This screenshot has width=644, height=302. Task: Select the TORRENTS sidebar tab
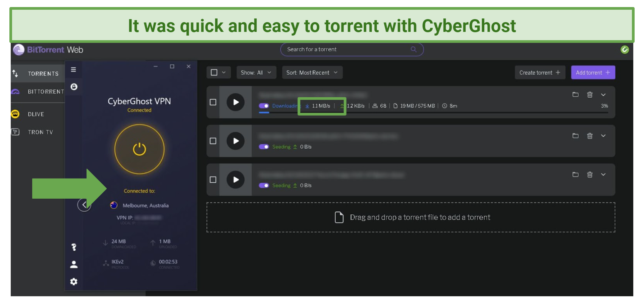[x=43, y=73]
